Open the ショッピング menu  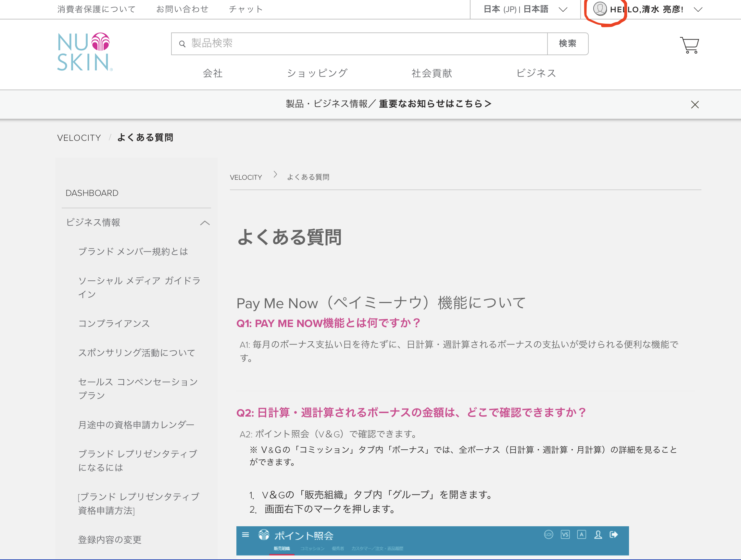click(317, 73)
